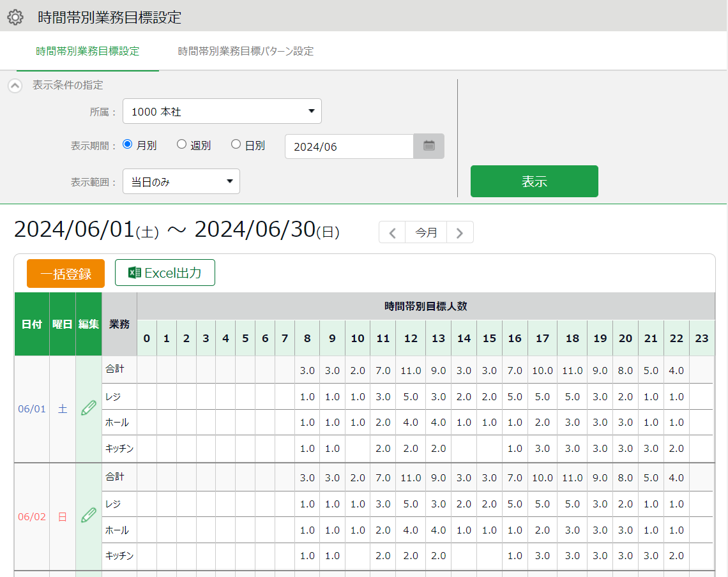Click the pencil edit icon for 06/01

[88, 408]
